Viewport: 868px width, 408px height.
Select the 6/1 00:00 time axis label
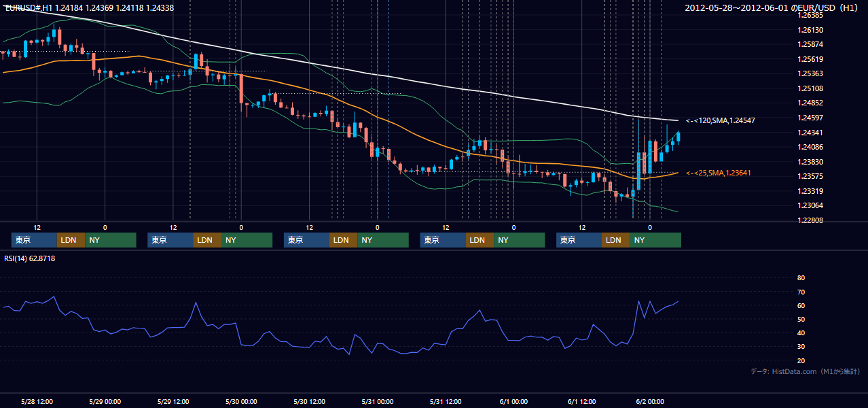[513, 401]
